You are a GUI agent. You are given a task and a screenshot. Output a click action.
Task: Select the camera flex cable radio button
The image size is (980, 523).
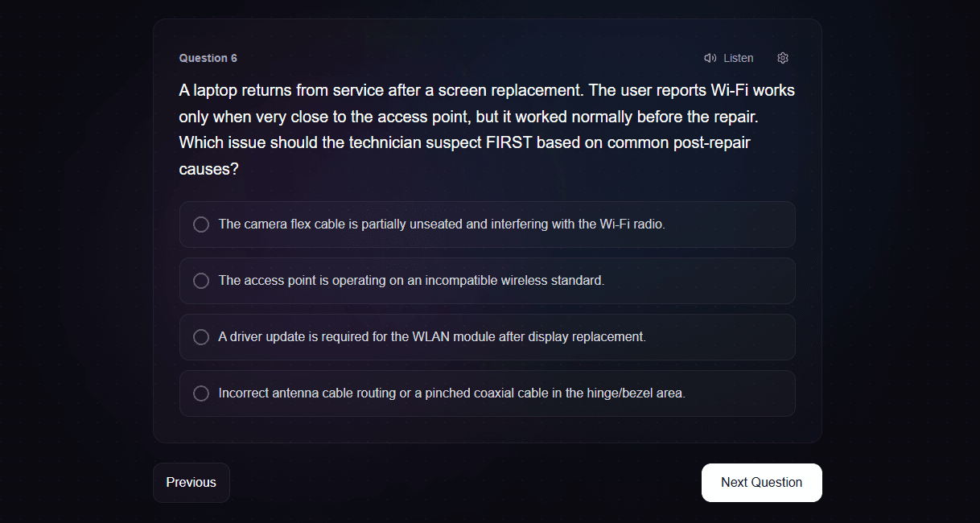pyautogui.click(x=201, y=224)
